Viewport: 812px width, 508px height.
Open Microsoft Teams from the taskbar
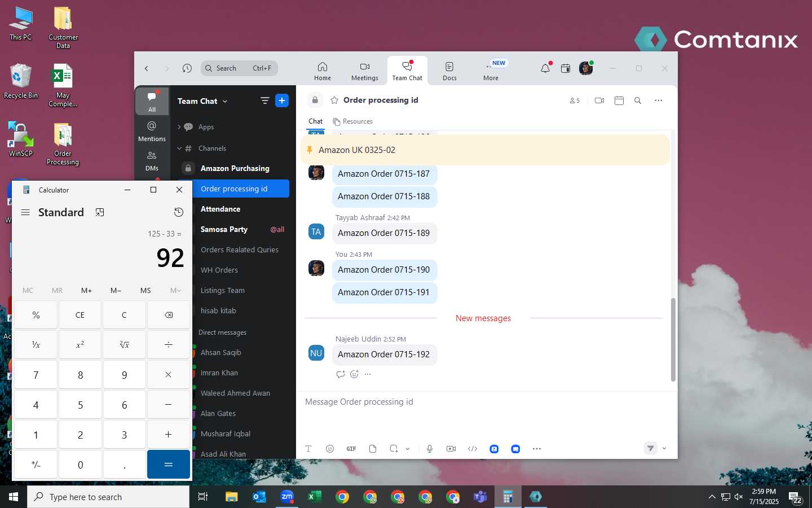pos(480,497)
